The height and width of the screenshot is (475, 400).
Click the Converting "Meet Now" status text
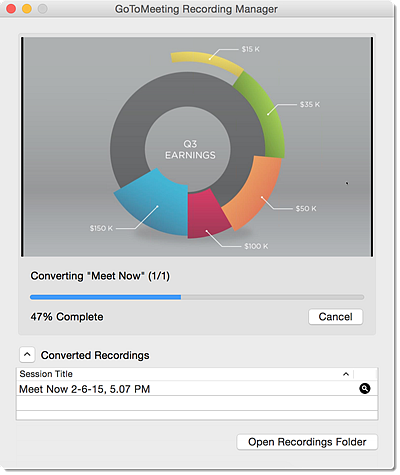click(100, 276)
